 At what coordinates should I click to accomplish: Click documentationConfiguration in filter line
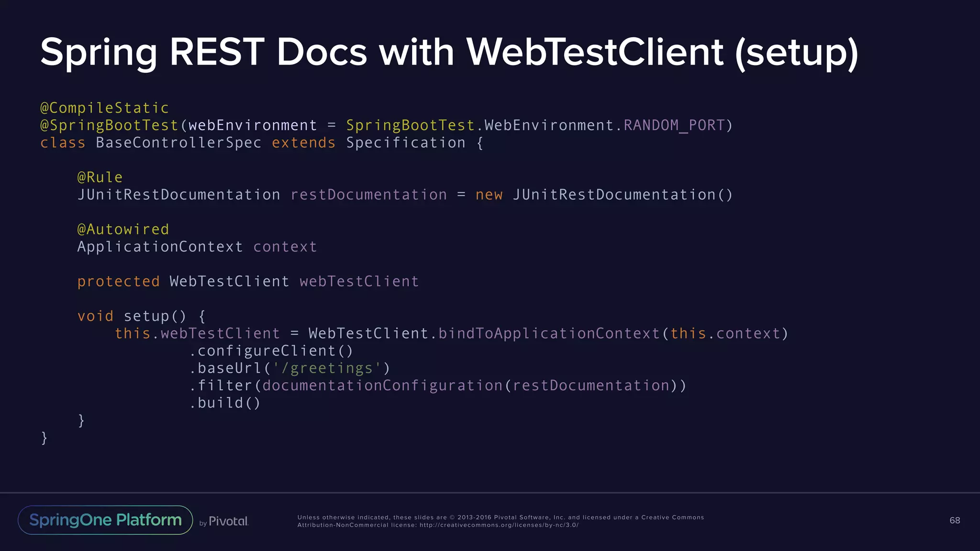(x=382, y=386)
